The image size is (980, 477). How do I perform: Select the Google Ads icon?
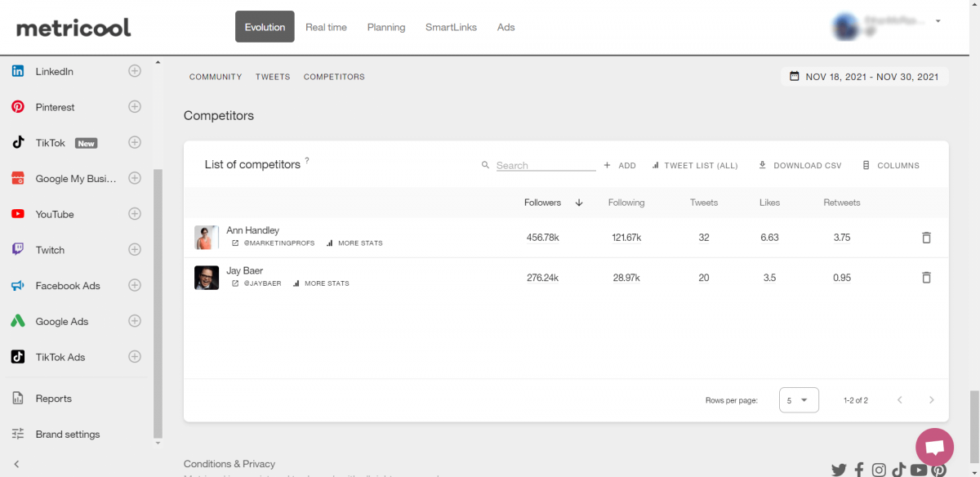(x=17, y=321)
